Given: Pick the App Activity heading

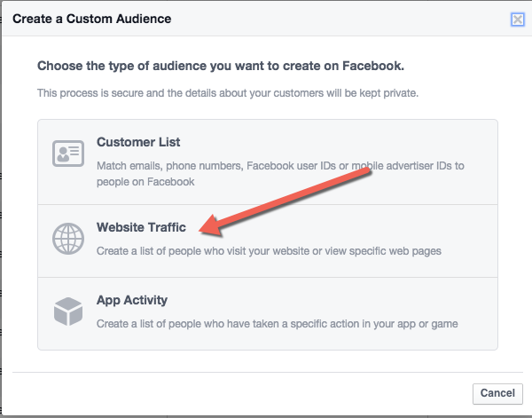Looking at the screenshot, I should point(132,300).
